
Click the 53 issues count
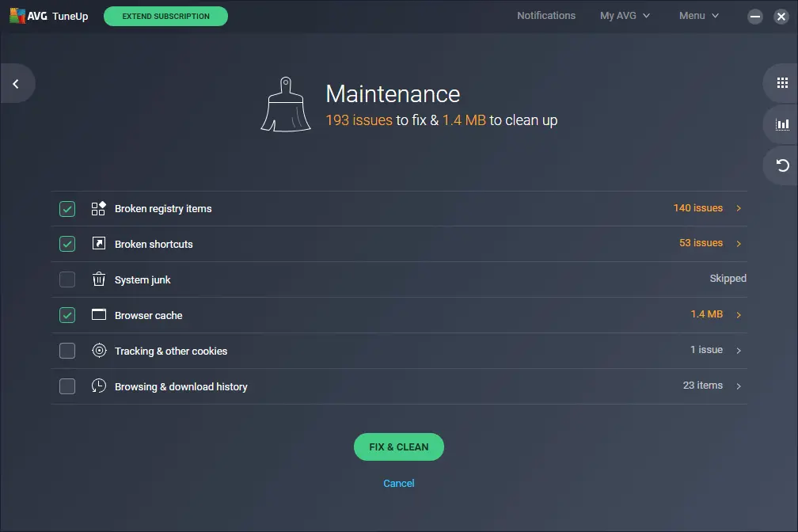click(701, 243)
